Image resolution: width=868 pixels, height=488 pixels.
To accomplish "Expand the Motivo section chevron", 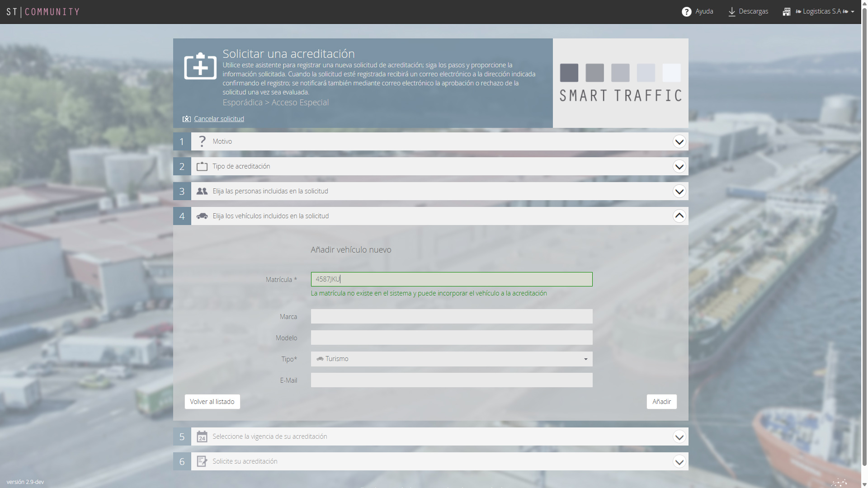I will pos(679,141).
